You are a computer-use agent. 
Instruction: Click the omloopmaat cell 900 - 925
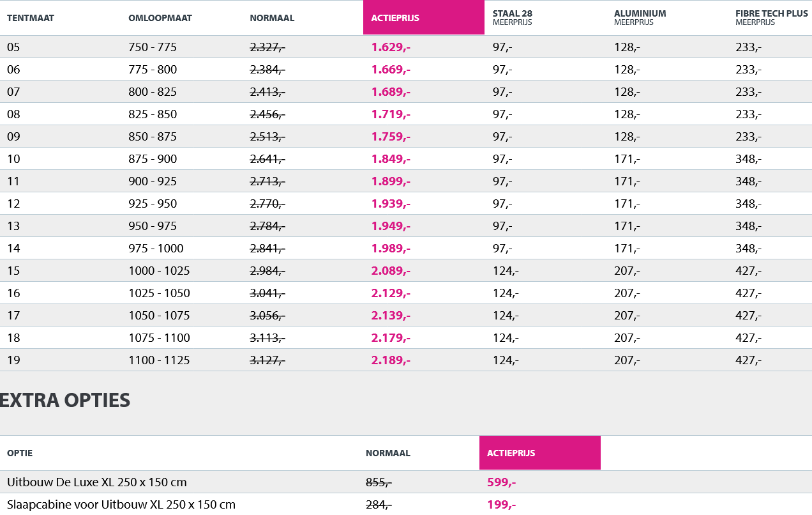(153, 181)
